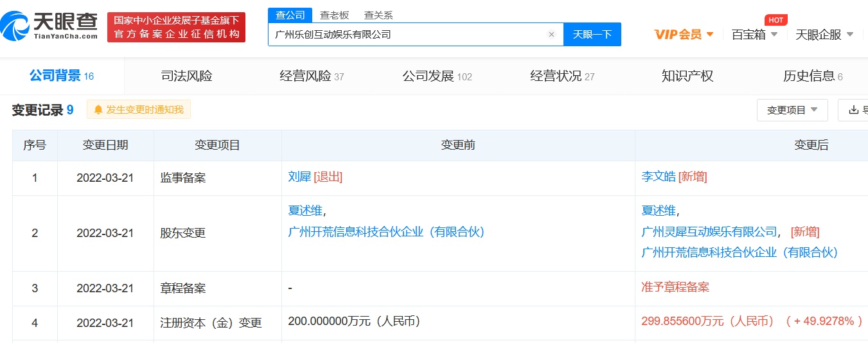The image size is (868, 343).
Task: Open the VIP会员 dropdown
Action: [684, 35]
